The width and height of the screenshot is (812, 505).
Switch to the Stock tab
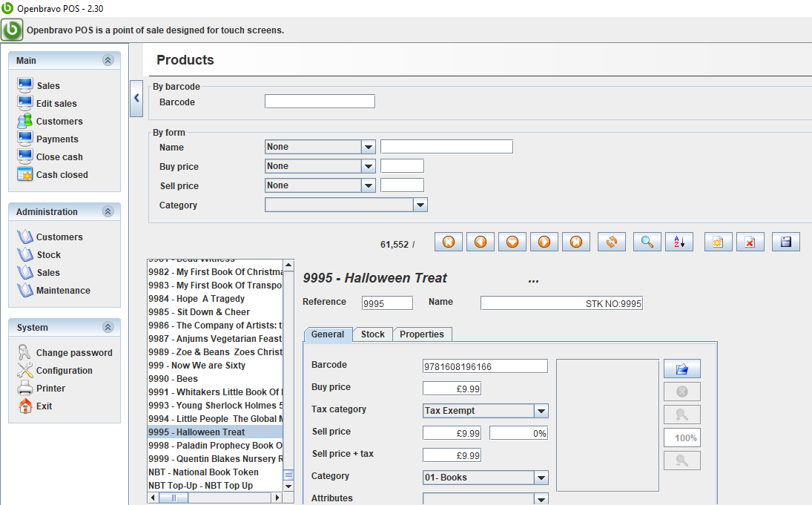point(373,334)
